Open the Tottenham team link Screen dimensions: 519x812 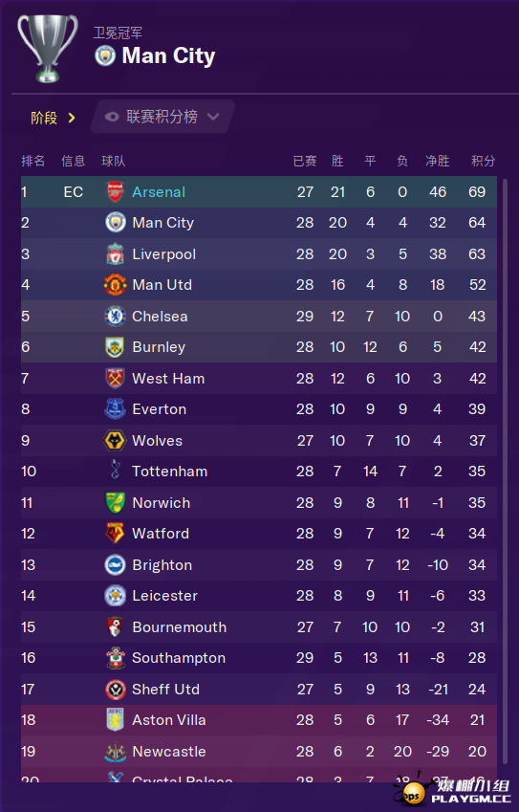170,472
